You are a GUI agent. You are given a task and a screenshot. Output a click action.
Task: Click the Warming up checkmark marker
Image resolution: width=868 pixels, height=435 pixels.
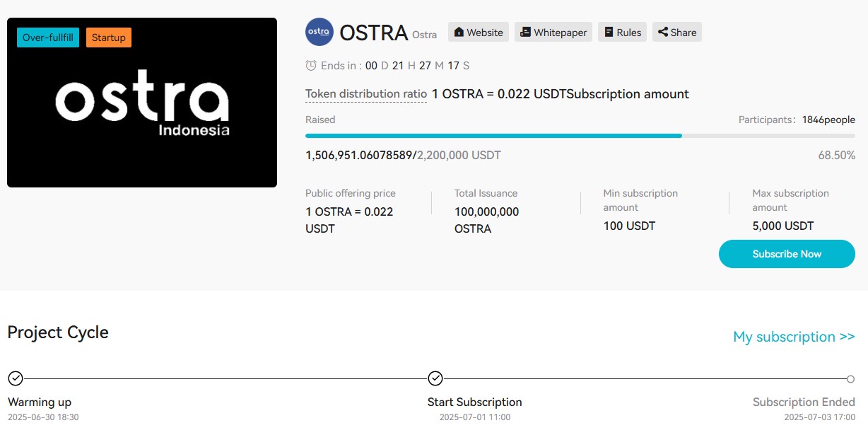point(16,378)
